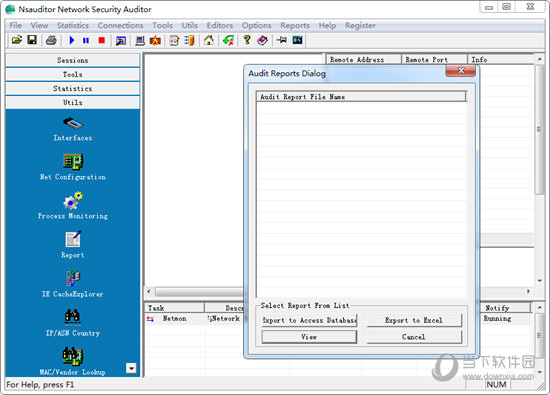550x395 pixels.
Task: Select the Netmon task row text
Action: coord(175,319)
